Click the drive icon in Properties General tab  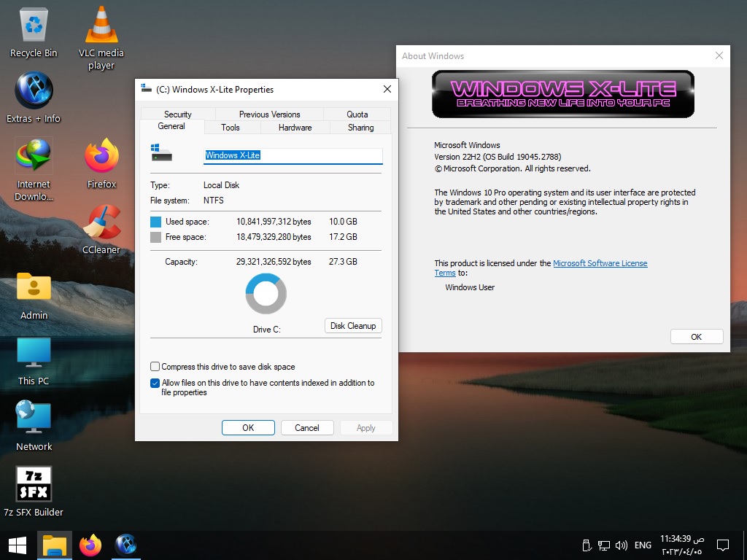tap(161, 153)
